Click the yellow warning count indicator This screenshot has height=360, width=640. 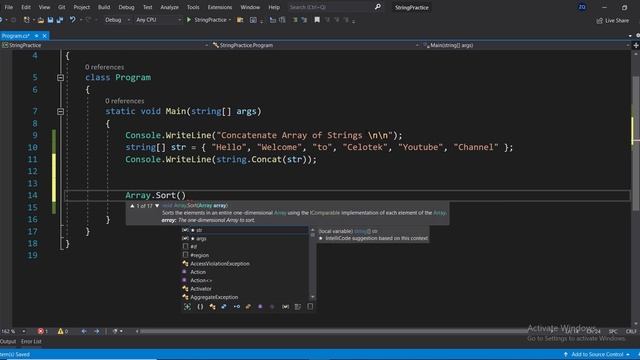pos(63,331)
